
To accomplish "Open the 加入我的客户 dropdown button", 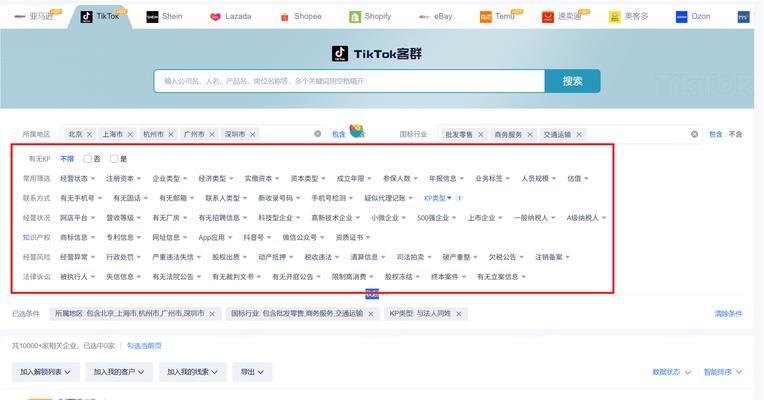I will pos(119,372).
